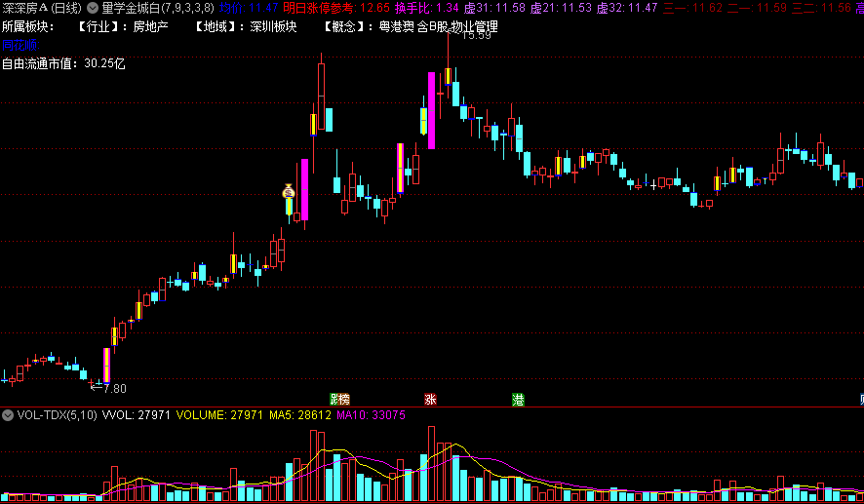Click the 明日涨停参考: 12.65 value
The width and height of the screenshot is (864, 504).
336,8
